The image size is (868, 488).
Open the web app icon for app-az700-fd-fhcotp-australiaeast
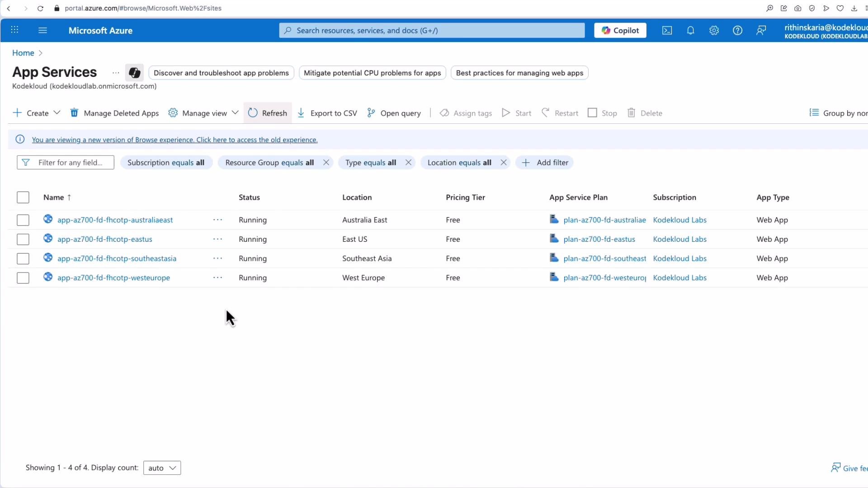[48, 219]
